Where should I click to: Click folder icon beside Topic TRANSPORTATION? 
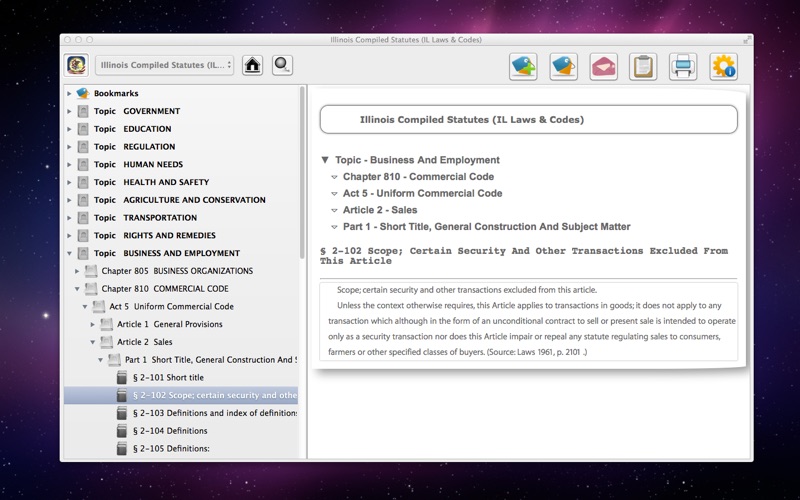(x=83, y=218)
